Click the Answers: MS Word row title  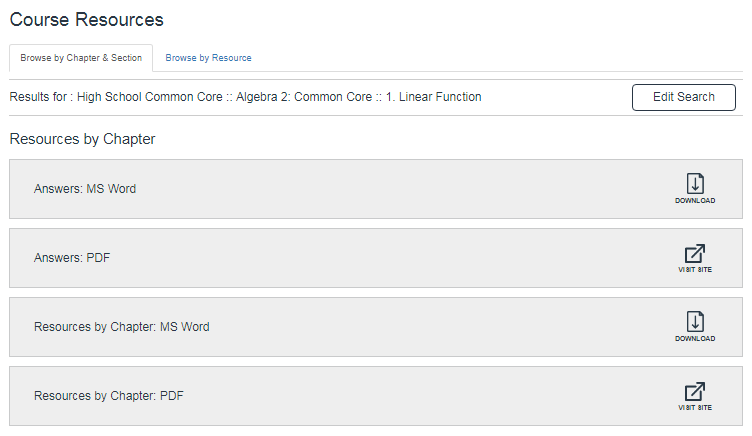[x=85, y=188]
